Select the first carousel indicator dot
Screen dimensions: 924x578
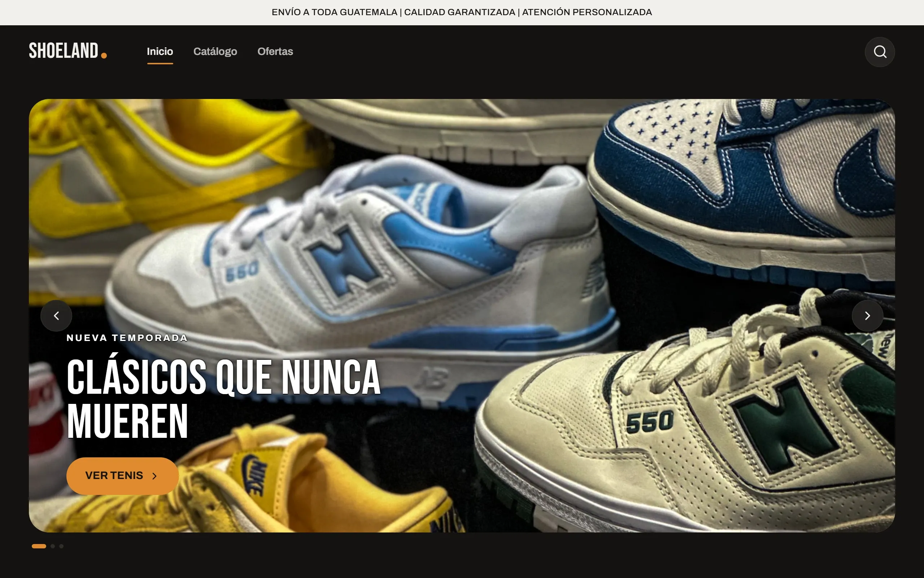(x=39, y=546)
